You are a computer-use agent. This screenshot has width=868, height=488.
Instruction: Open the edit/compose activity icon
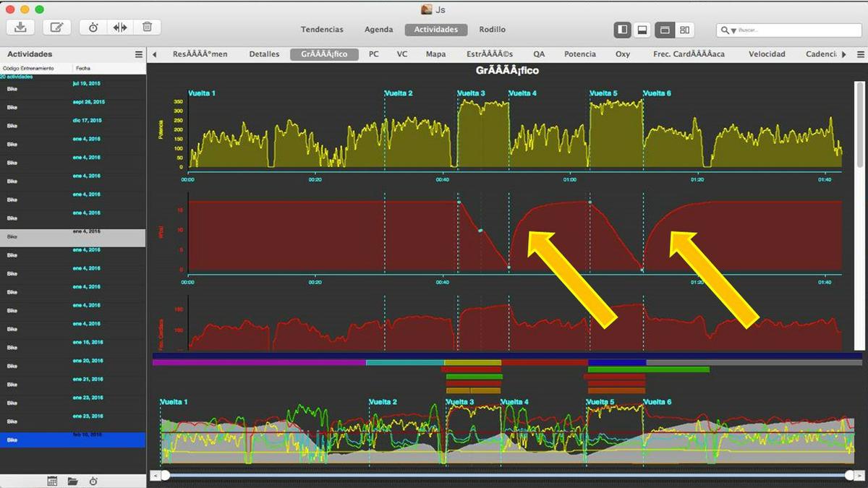pyautogui.click(x=56, y=27)
